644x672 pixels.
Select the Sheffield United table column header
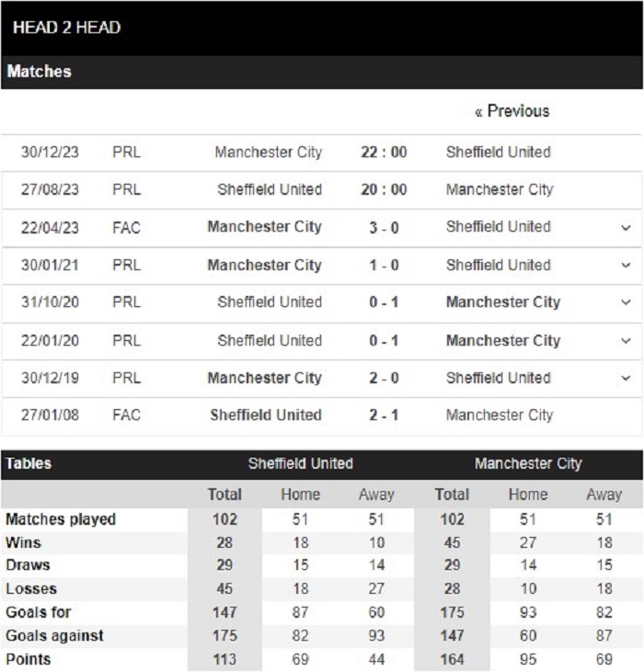[301, 463]
